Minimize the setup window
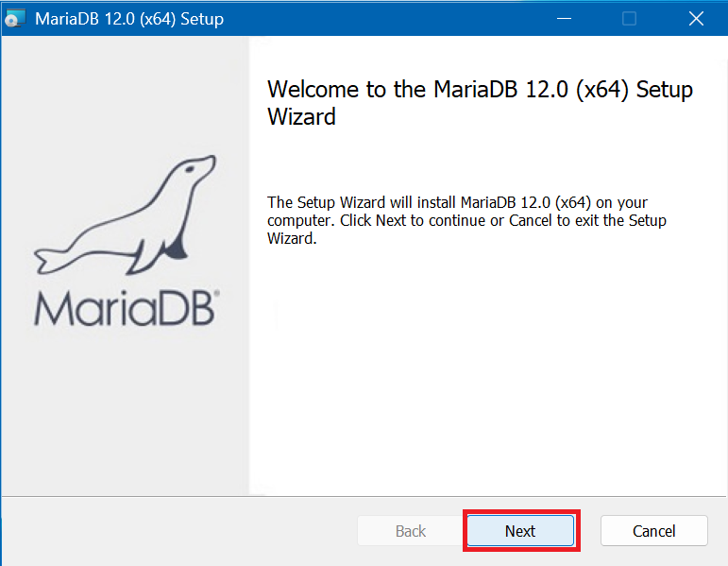This screenshot has height=566, width=728. click(x=564, y=19)
